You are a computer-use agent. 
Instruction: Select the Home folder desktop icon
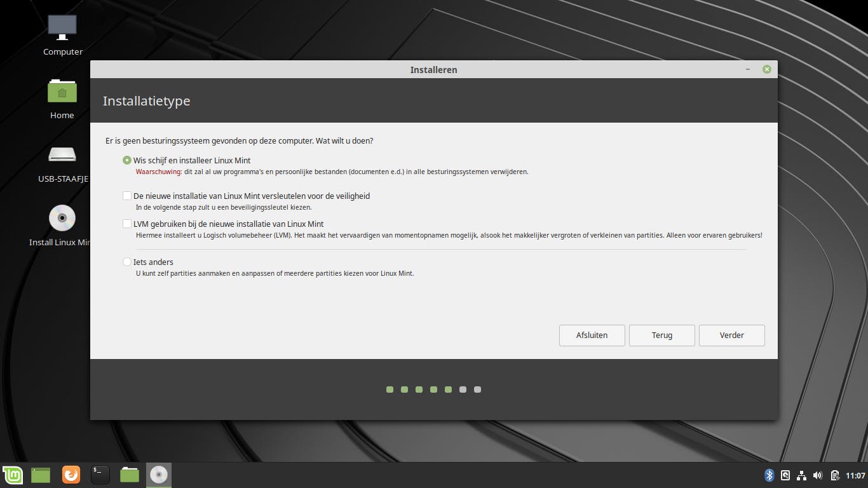[62, 98]
